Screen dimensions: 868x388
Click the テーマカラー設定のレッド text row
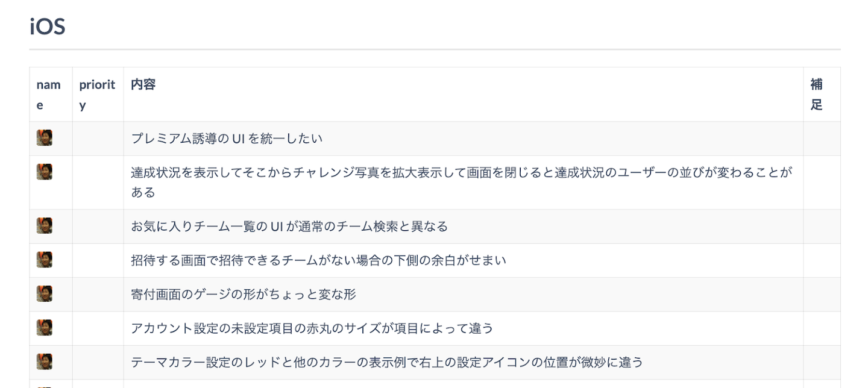[387, 362]
